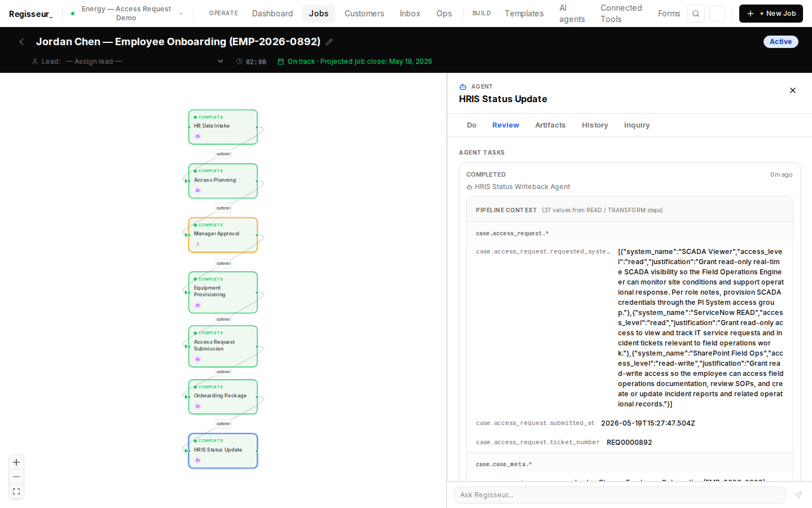The width and height of the screenshot is (812, 508).
Task: Select the Jobs menu item
Action: (319, 14)
